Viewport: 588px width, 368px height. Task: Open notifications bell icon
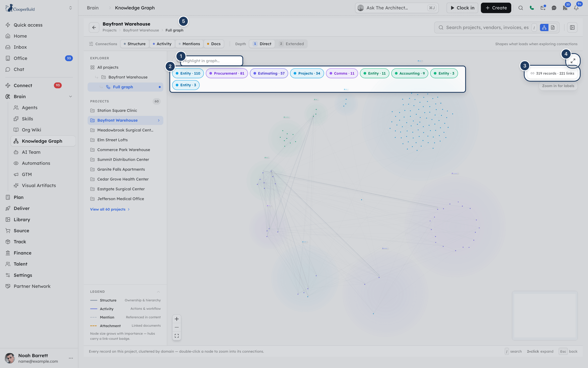pos(576,8)
